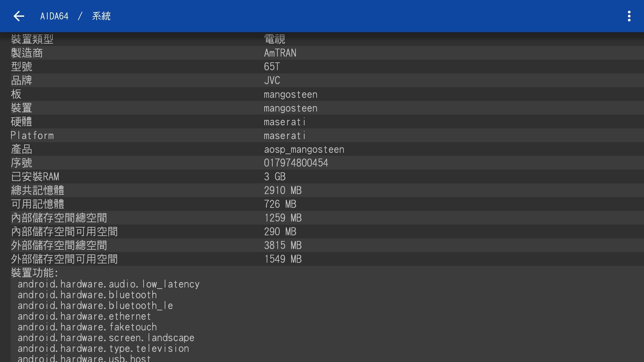The image size is (644, 362).
Task: Select the 已安裝RAM 3 GB row
Action: pyautogui.click(x=322, y=177)
